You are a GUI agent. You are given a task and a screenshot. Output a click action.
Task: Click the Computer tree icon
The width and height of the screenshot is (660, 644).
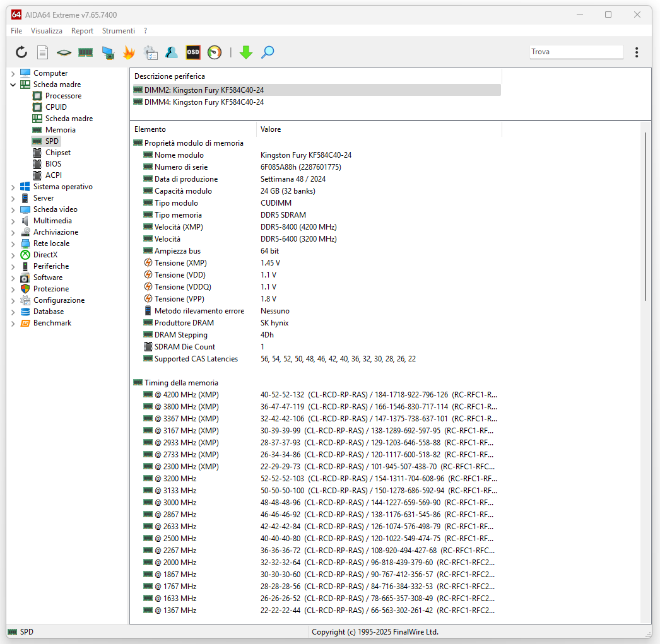click(x=25, y=73)
